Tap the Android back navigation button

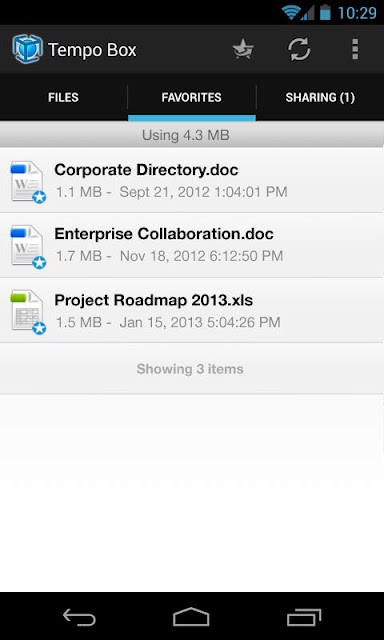79,617
